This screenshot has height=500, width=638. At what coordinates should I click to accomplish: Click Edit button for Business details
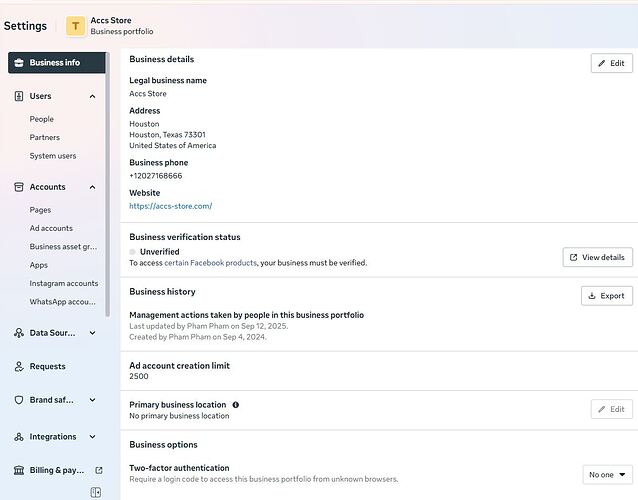click(x=611, y=63)
